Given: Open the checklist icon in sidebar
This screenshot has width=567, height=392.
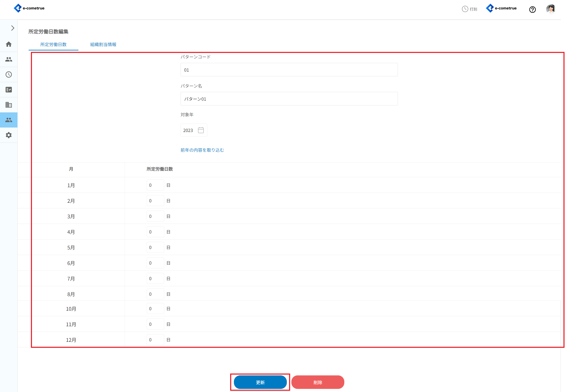Looking at the screenshot, I should coord(9,90).
